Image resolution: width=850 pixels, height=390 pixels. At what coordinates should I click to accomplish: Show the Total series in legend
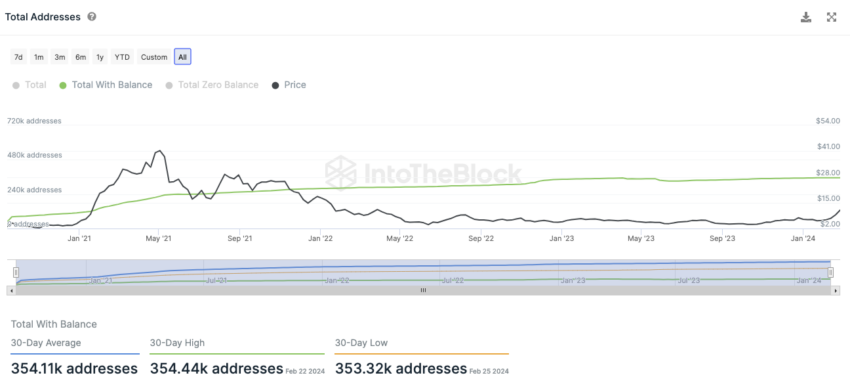(29, 85)
